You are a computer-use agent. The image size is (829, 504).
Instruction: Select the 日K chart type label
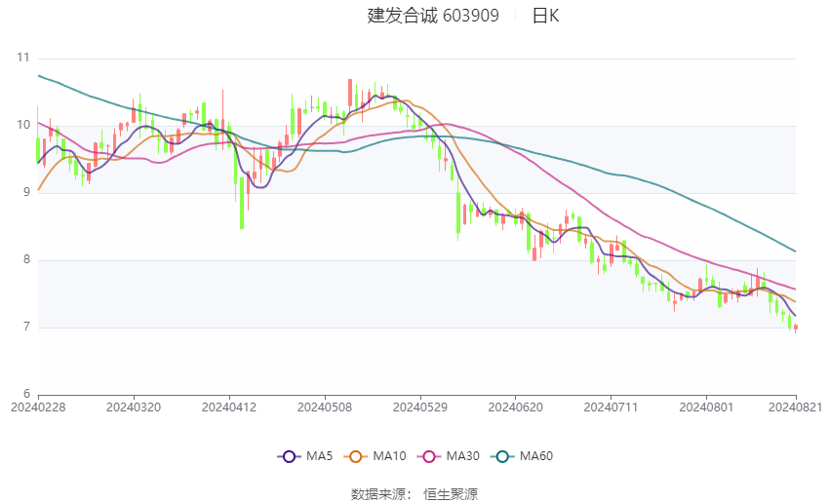pyautogui.click(x=545, y=16)
